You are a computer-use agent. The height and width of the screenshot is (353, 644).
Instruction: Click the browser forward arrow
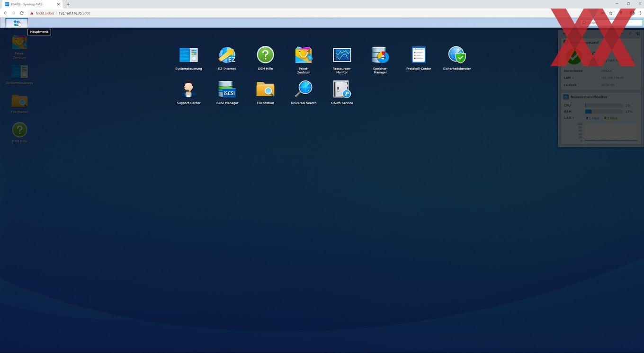[x=13, y=13]
